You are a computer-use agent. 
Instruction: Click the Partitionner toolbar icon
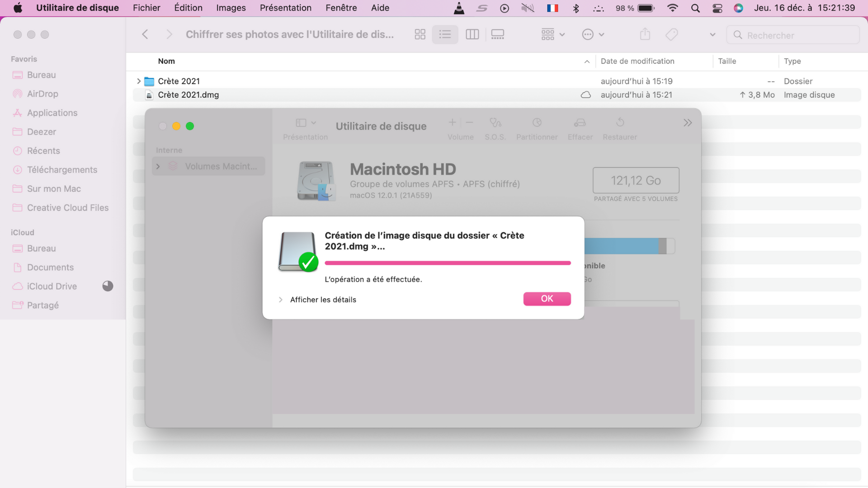tap(537, 123)
